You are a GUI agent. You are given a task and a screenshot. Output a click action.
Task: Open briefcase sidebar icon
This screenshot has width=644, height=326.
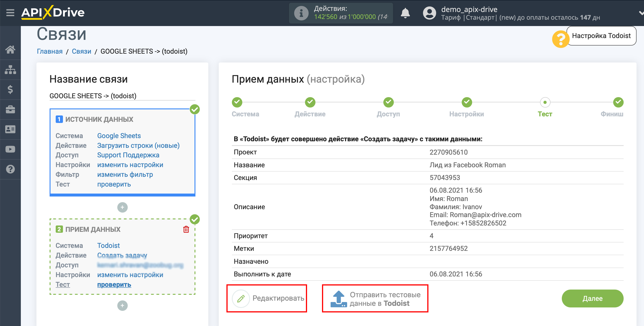[10, 109]
